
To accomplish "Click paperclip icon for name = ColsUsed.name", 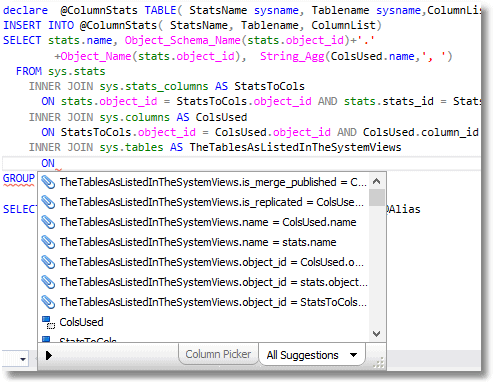I will tap(48, 222).
